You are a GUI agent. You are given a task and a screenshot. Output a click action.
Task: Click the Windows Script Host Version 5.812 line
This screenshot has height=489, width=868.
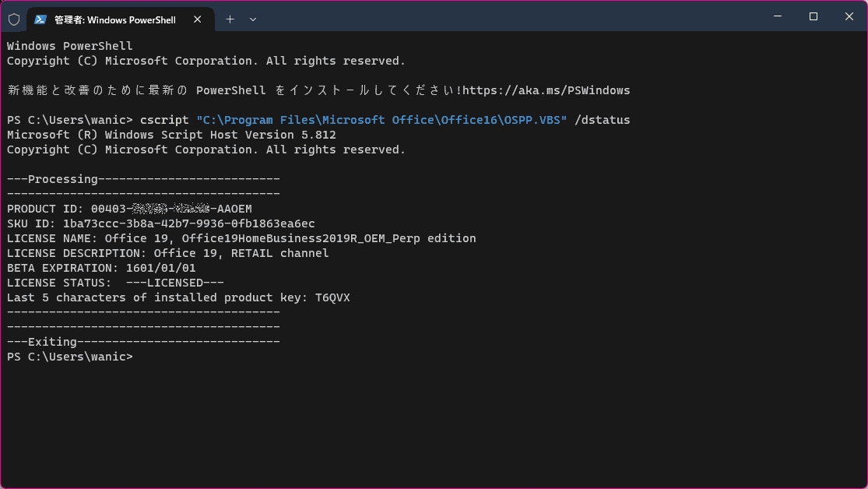[171, 135]
